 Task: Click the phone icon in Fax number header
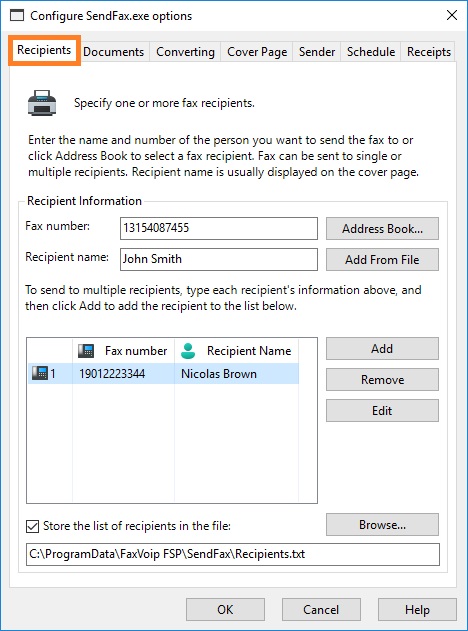tap(86, 351)
